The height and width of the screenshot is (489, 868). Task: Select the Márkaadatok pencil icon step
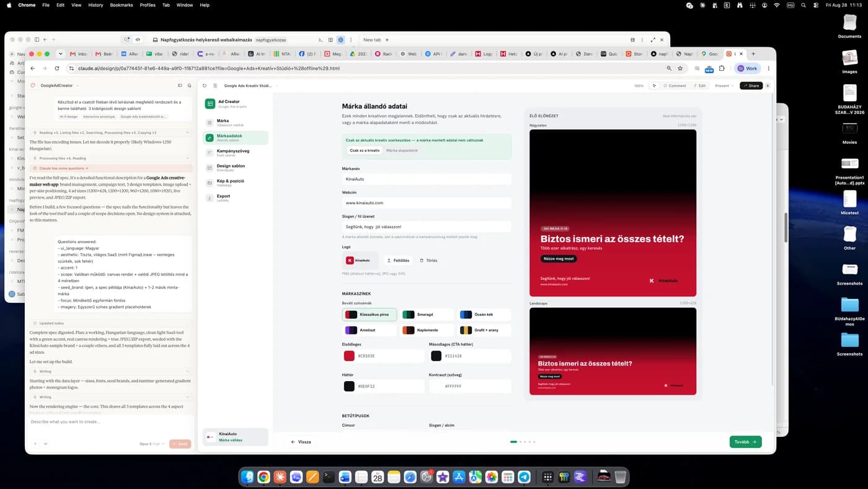(x=210, y=138)
